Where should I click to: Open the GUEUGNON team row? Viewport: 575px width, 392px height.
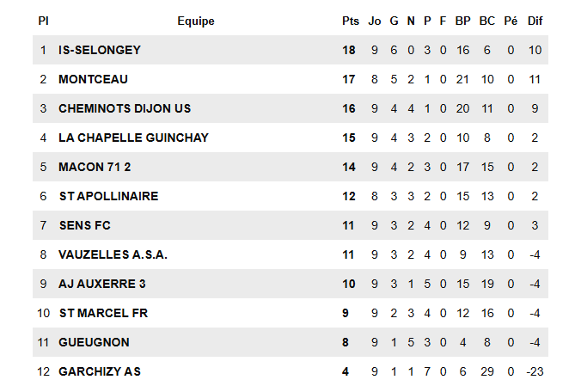click(x=94, y=342)
